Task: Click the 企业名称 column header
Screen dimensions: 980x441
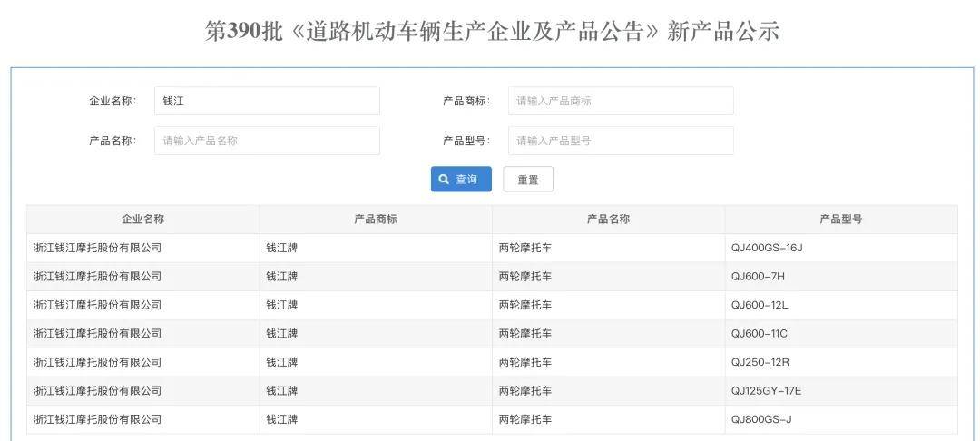Action: [142, 220]
